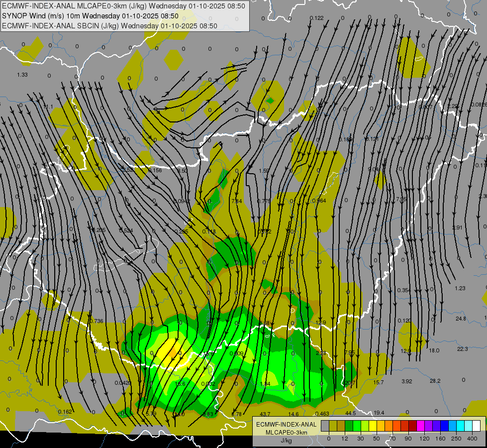Viewport: 487px width, 448px height.
Task: Select the lime yellow-green legend swatch
Action: pos(365,426)
